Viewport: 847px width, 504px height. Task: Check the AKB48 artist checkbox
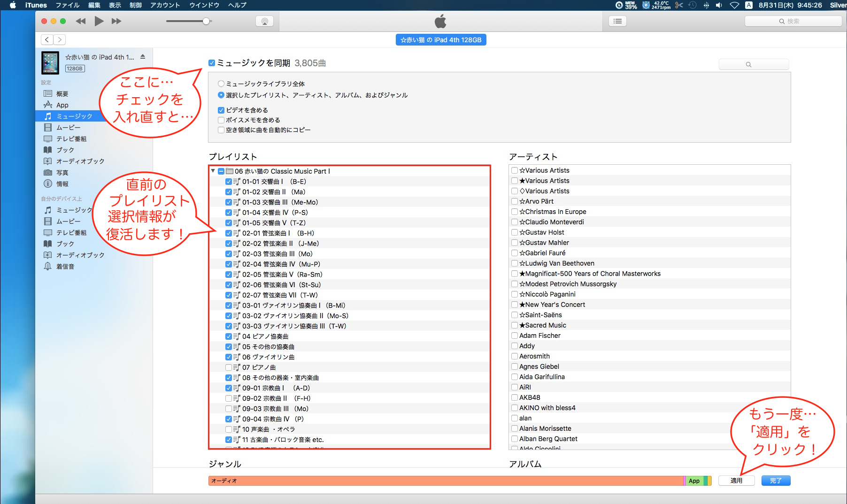point(515,397)
